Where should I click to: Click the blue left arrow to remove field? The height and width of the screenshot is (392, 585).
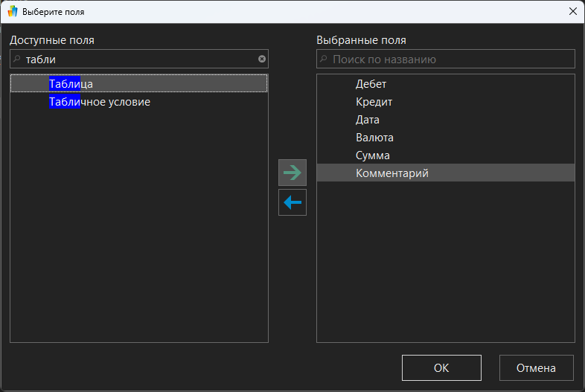(x=292, y=202)
